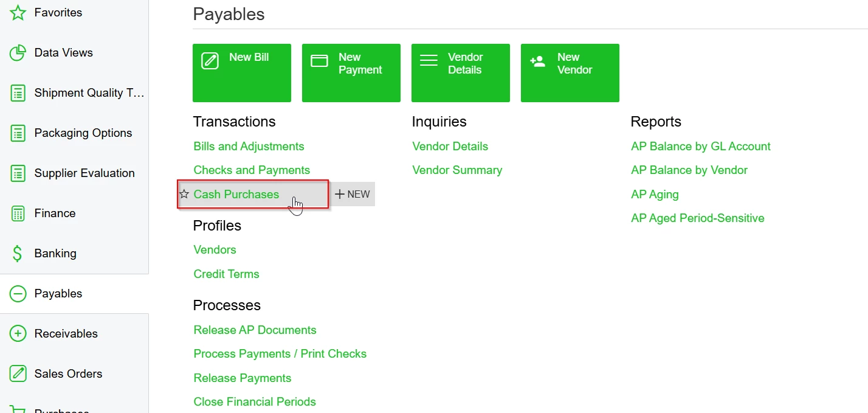Image resolution: width=868 pixels, height=413 pixels.
Task: Open Vendors profile link
Action: click(x=215, y=250)
